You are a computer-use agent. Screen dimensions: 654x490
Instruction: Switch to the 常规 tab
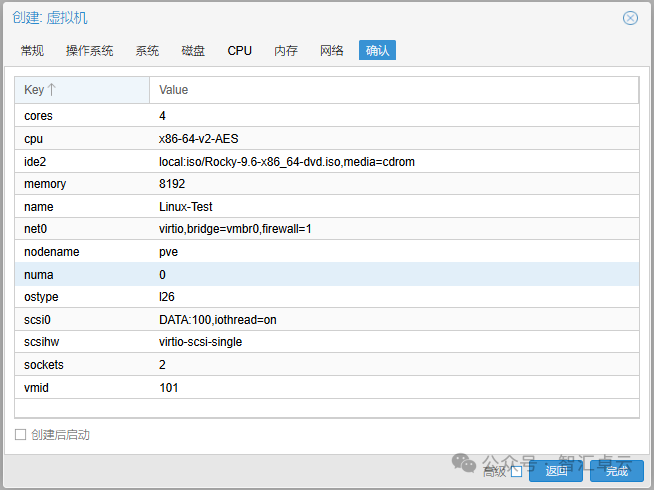click(32, 51)
